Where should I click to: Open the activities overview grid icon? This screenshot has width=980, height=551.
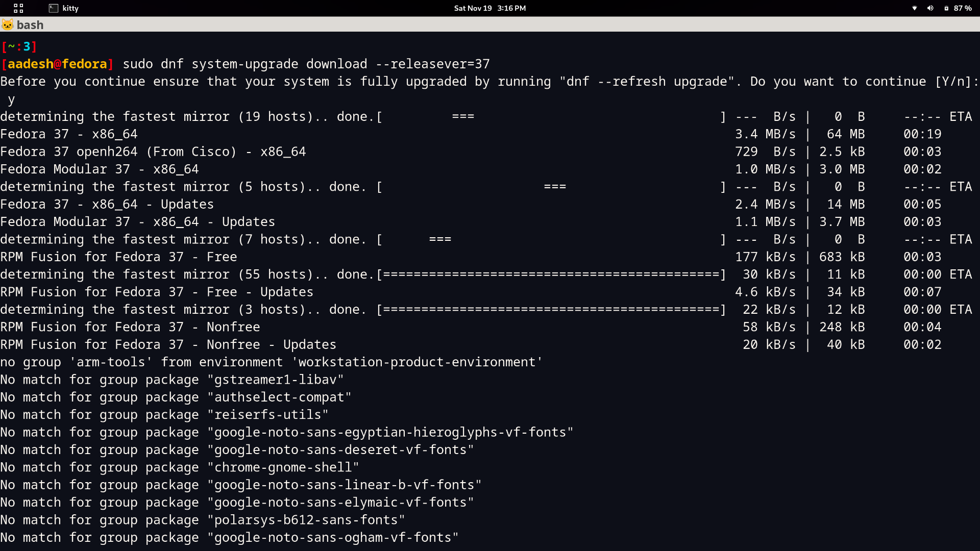(x=18, y=8)
